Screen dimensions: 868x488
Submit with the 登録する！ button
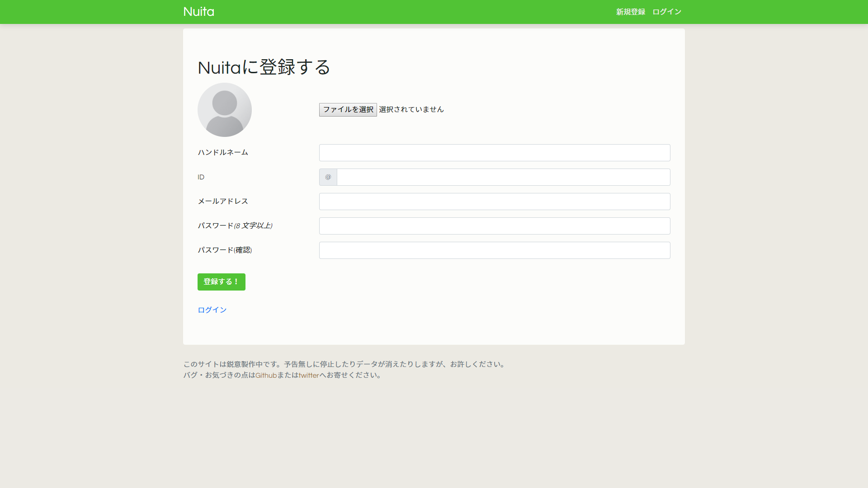click(222, 282)
